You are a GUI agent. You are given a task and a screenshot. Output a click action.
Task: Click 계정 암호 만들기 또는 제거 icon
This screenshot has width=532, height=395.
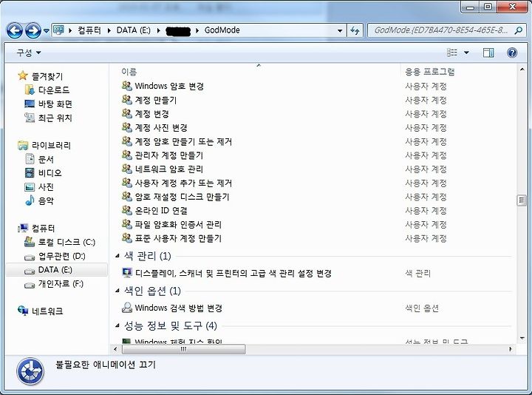(x=127, y=141)
